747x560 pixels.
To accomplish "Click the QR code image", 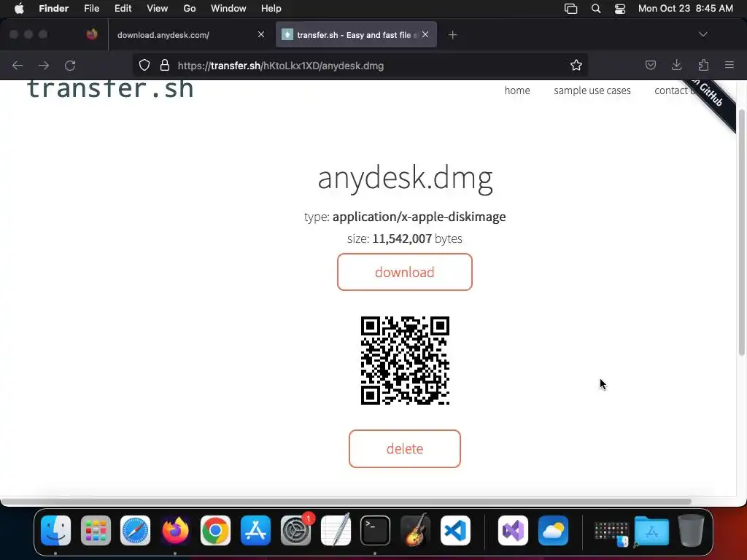I will click(x=405, y=360).
